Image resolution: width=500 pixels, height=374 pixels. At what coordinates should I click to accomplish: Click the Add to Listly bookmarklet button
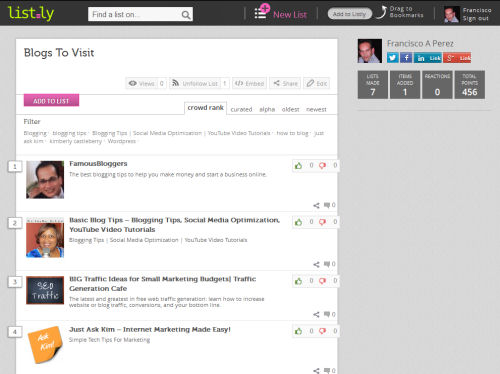click(349, 14)
